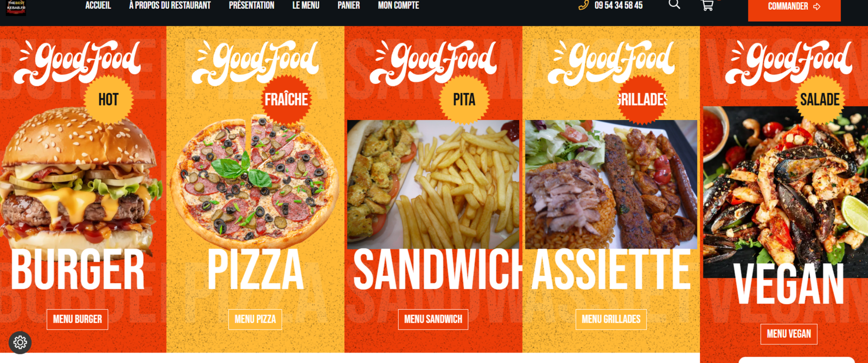
Task: Click the sandwich and fries photo
Action: click(433, 184)
